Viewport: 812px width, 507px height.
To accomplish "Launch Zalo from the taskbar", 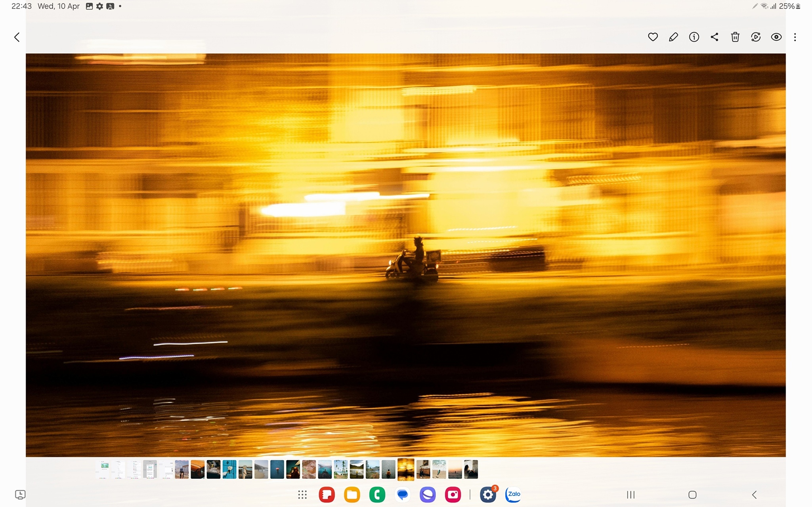I will point(513,494).
